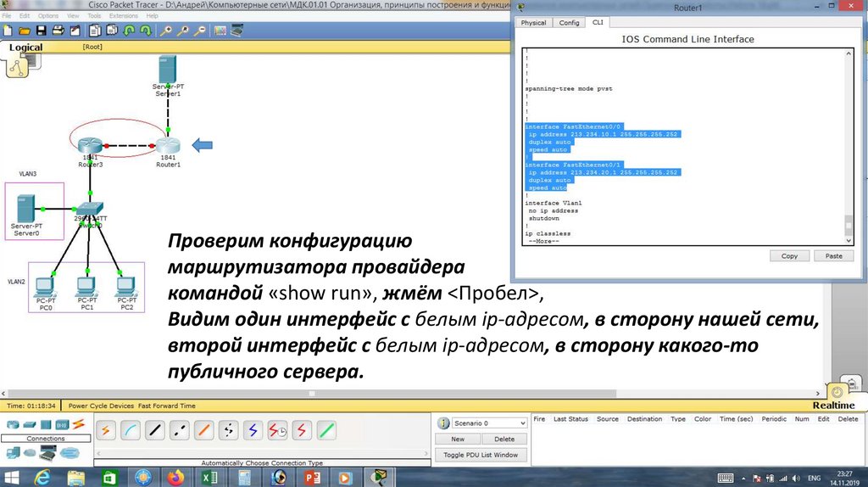
Task: Click the Realtime mode tab
Action: click(834, 405)
